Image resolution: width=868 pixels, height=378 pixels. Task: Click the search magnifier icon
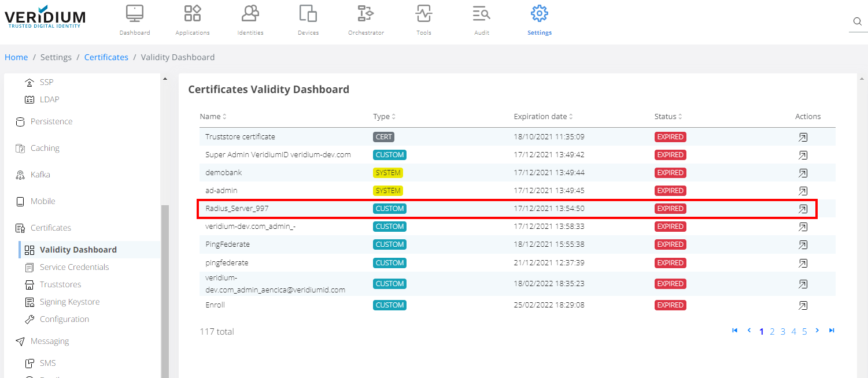pyautogui.click(x=858, y=22)
